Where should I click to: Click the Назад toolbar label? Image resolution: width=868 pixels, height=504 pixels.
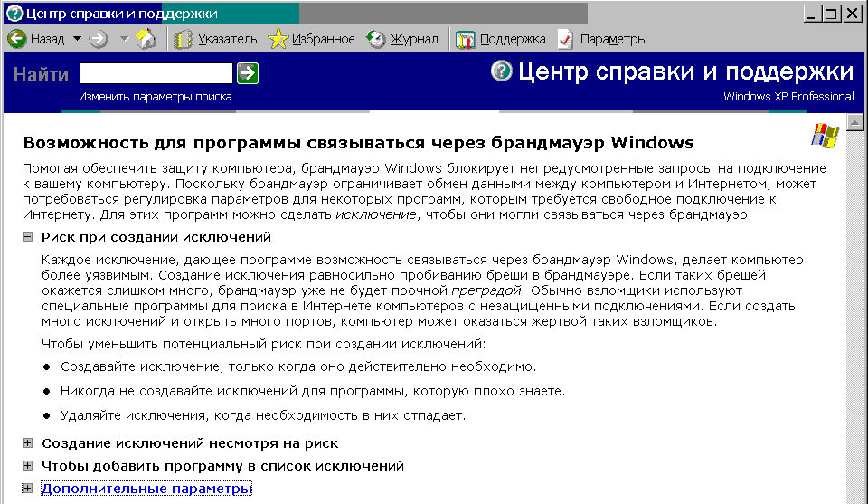(x=48, y=39)
